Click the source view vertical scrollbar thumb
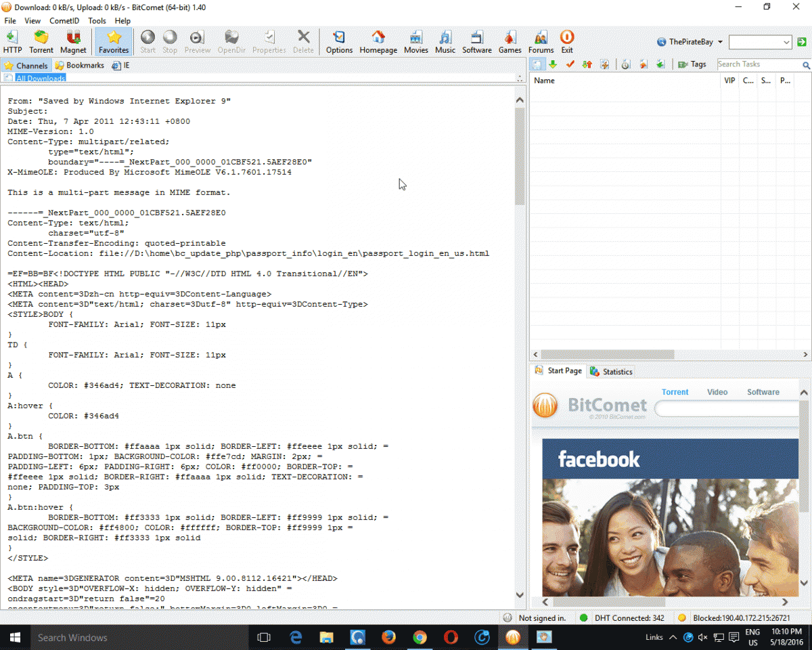This screenshot has height=650, width=812. [520, 156]
